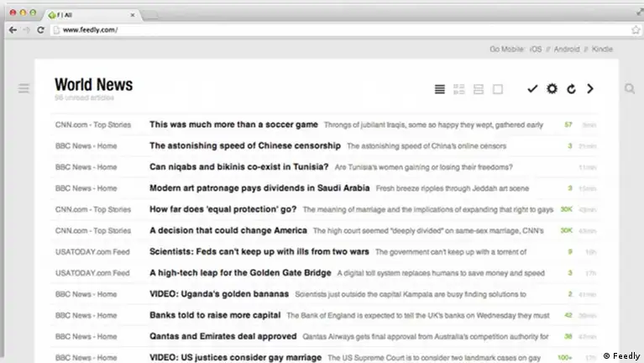The width and height of the screenshot is (644, 363).
Task: Open the search magnifier
Action: pyautogui.click(x=629, y=88)
